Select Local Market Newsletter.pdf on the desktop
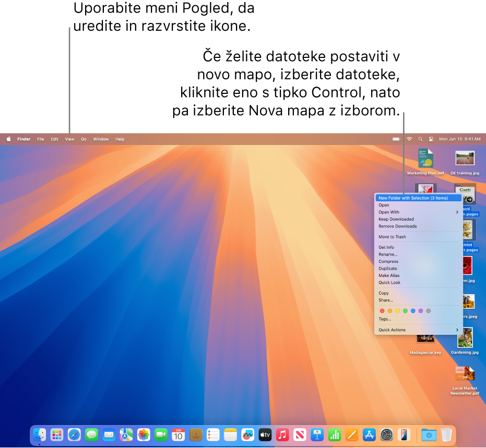Image resolution: width=486 pixels, height=448 pixels. (x=465, y=381)
